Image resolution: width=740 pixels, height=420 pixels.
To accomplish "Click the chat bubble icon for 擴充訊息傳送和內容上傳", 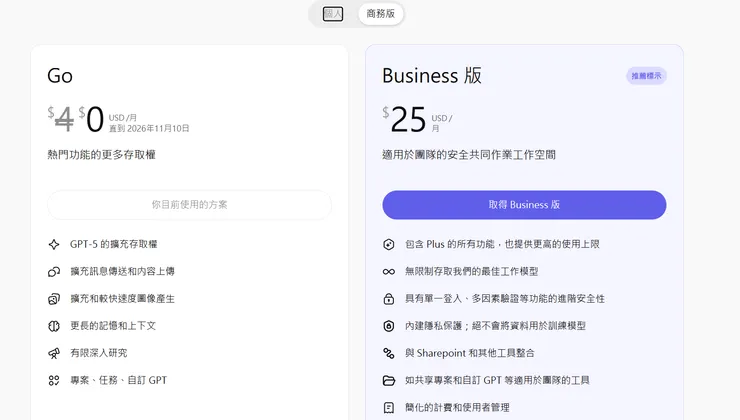I will 54,272.
